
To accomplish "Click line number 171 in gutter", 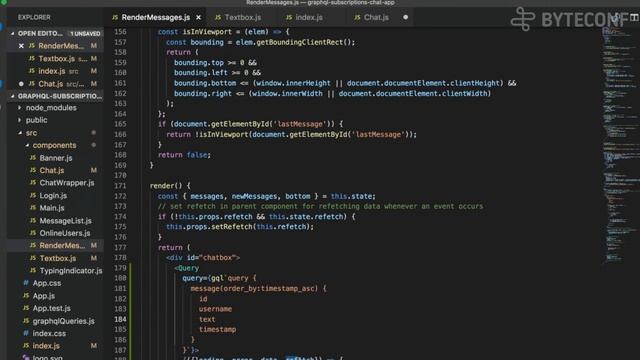I will 120,186.
